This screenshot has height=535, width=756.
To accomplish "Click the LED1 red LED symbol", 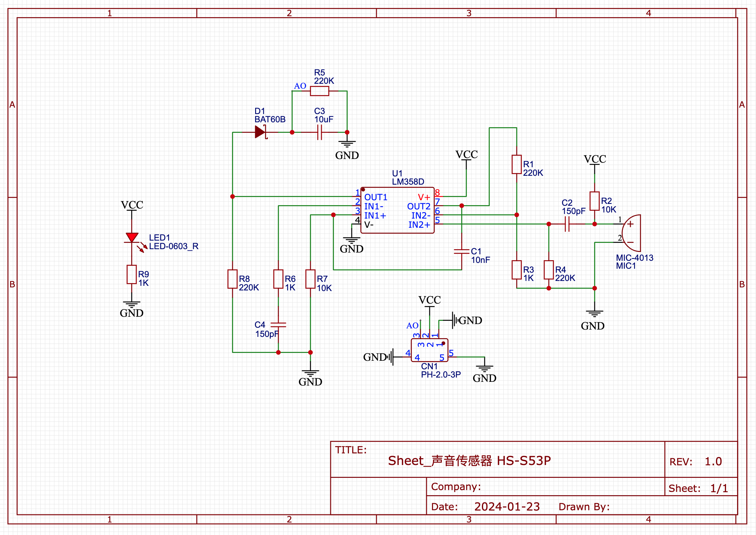I will tap(132, 238).
